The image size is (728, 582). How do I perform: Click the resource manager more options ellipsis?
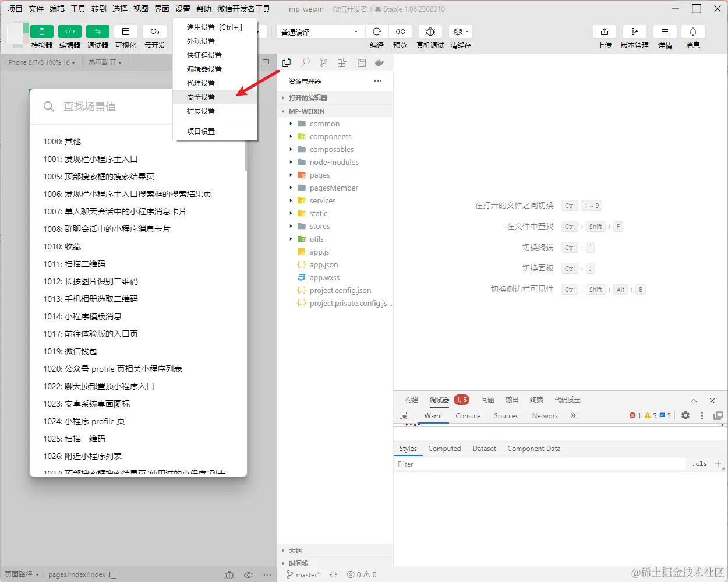pos(378,81)
